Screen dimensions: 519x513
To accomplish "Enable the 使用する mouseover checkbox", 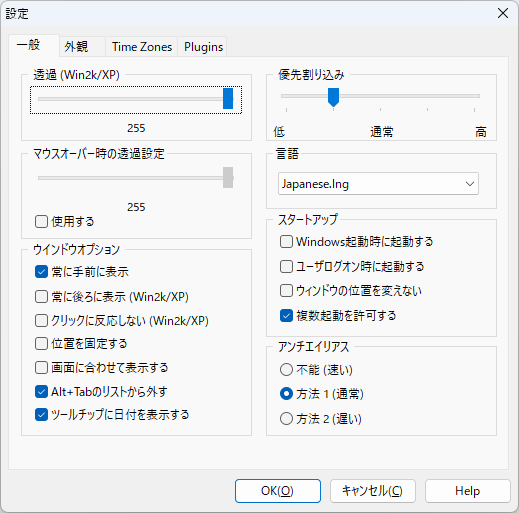I will pos(41,221).
